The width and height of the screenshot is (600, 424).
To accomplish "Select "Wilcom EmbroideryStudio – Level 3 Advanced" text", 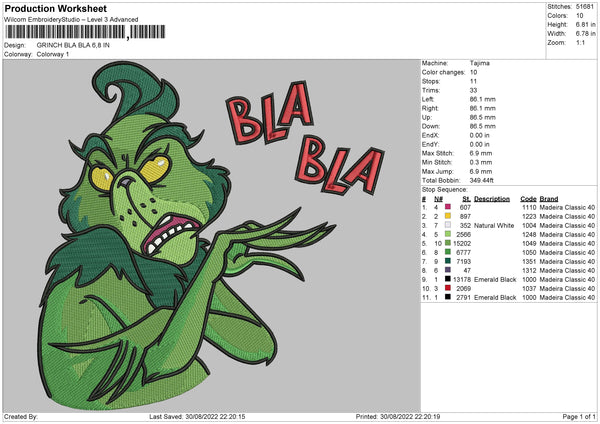I will click(x=71, y=20).
